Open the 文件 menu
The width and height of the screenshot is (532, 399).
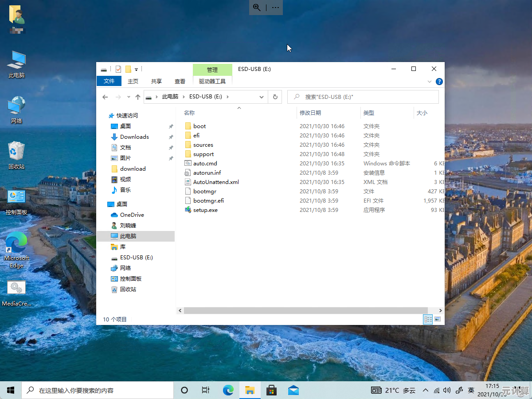coord(109,82)
